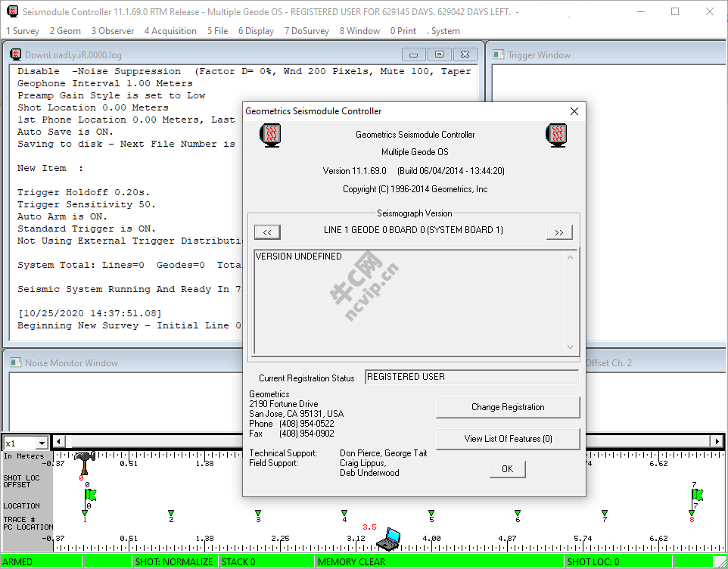Click the geometry scrollbar right arrow

(717, 441)
